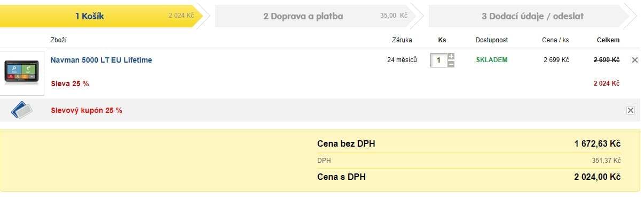Click the Celkem column header
Screen dimensions: 644x197
coord(608,40)
